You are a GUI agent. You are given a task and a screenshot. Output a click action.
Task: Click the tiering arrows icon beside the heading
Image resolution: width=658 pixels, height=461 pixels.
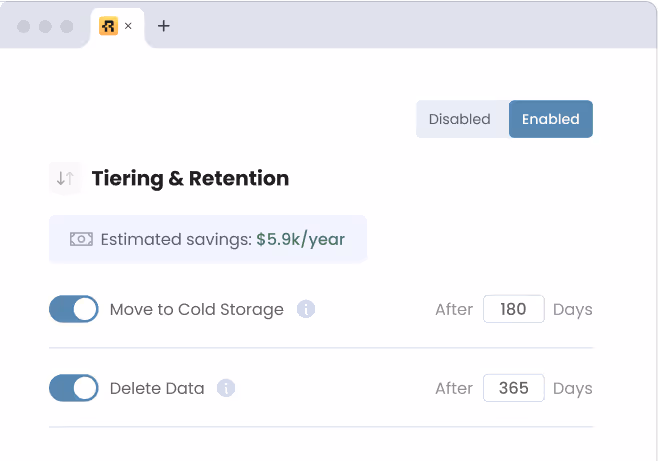coord(65,179)
